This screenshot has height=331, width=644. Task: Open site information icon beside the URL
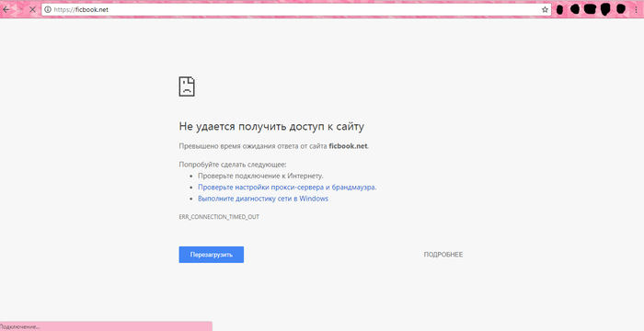click(x=48, y=9)
